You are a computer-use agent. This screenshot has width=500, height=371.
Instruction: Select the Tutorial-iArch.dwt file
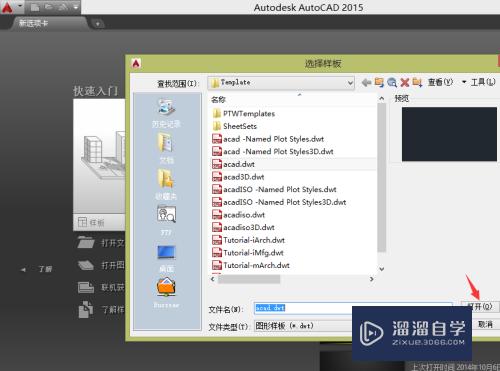pyautogui.click(x=248, y=240)
